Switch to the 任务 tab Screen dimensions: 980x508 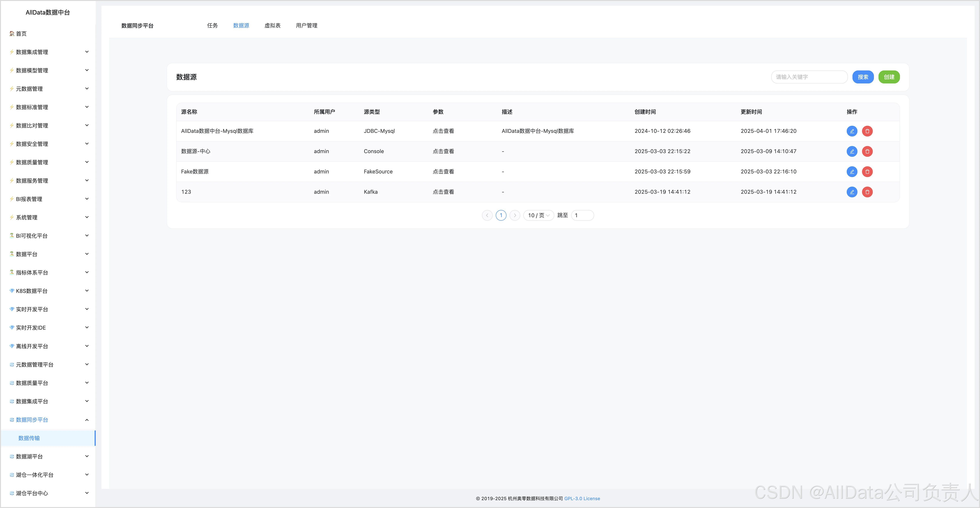coord(212,25)
